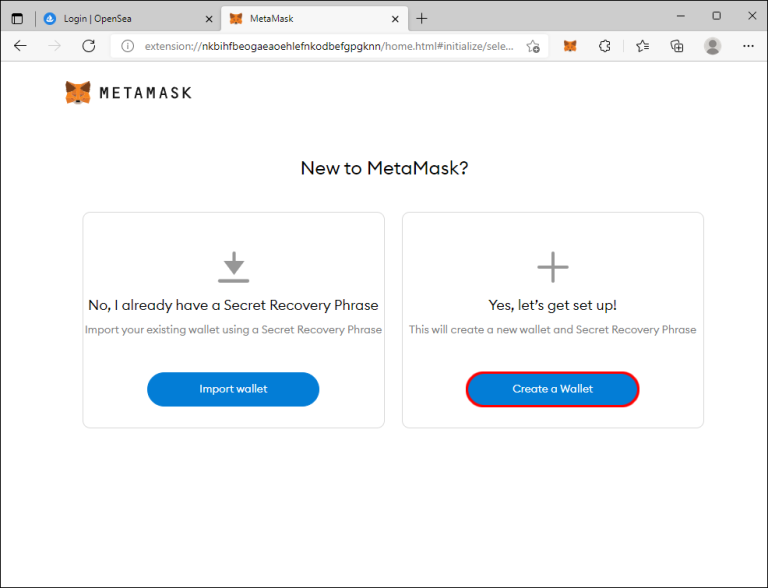Open a new browser tab

pos(421,18)
